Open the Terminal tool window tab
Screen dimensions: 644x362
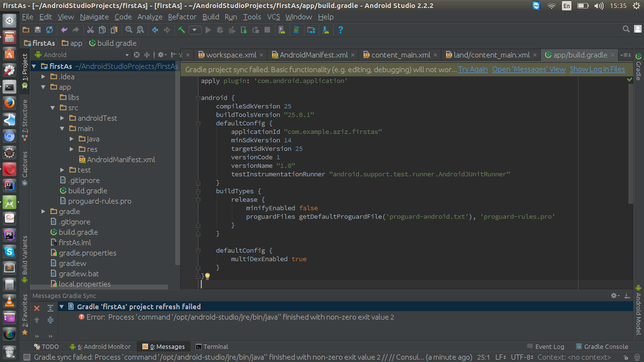click(x=212, y=346)
